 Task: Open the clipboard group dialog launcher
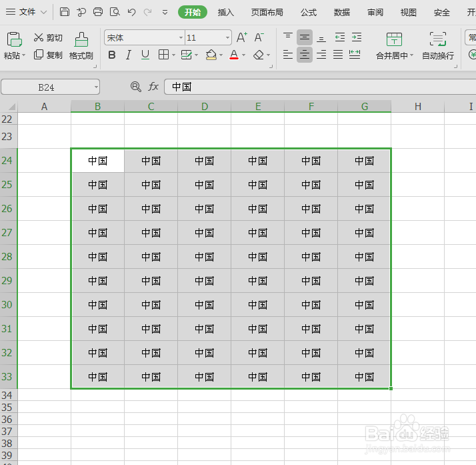[95, 66]
